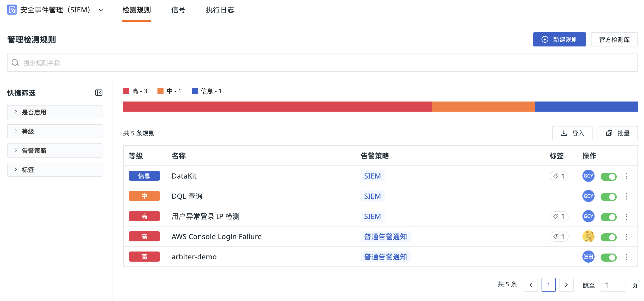
Task: Switch to the 信号 tab
Action: click(178, 10)
